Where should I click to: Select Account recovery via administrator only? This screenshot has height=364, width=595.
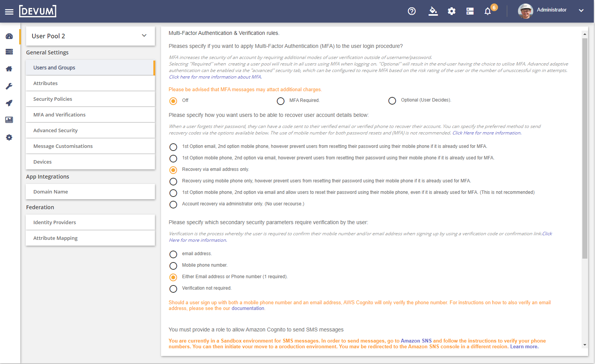(x=173, y=204)
